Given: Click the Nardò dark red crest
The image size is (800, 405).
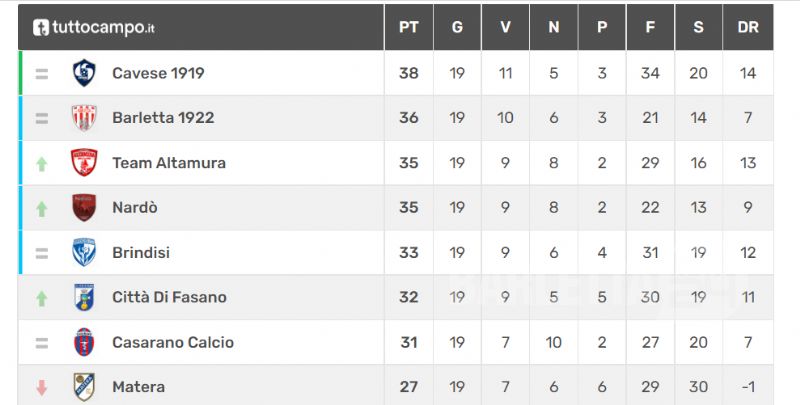Looking at the screenshot, I should click(x=84, y=208).
